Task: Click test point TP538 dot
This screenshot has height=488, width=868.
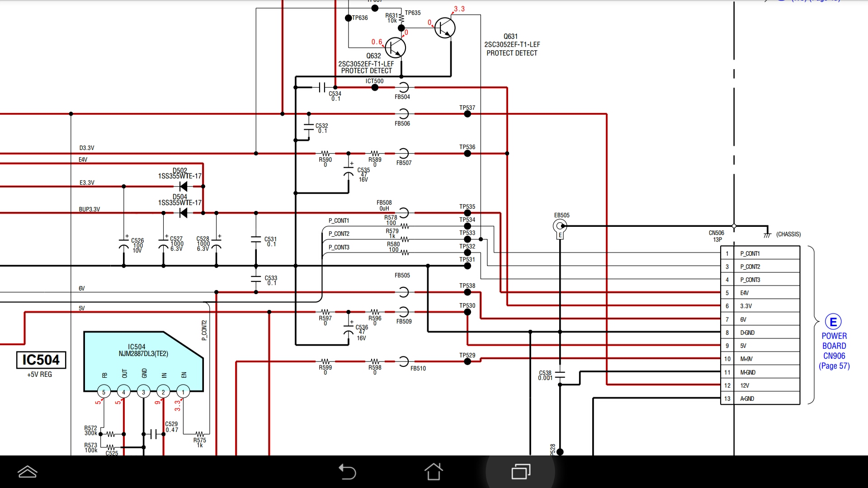Action: click(467, 292)
